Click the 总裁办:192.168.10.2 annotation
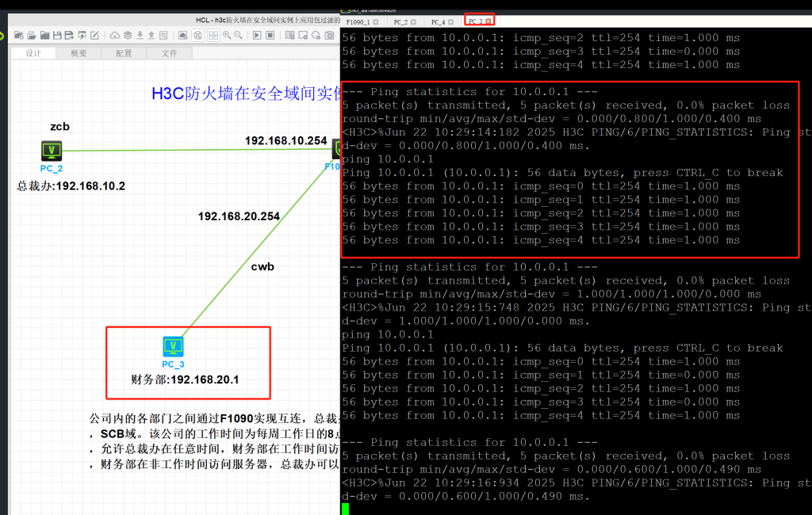Viewport: 812px width, 515px height. (71, 186)
